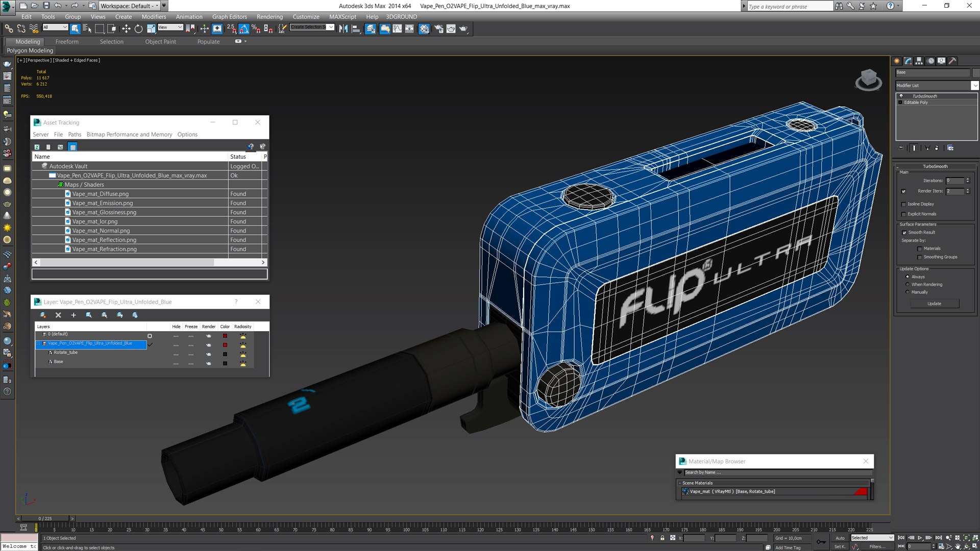Toggle the Angle Snap tool

tap(244, 29)
